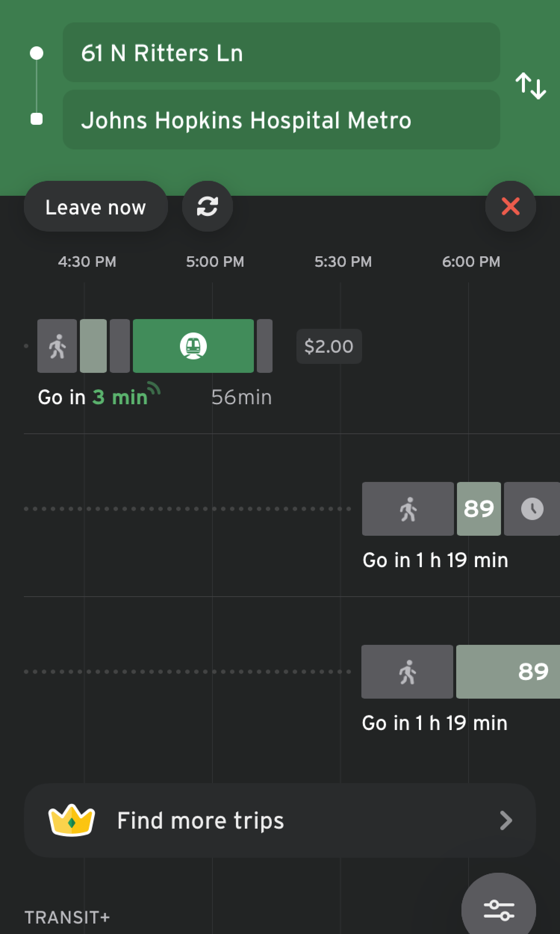Tap walking icon in first trip
The height and width of the screenshot is (934, 560).
point(57,346)
